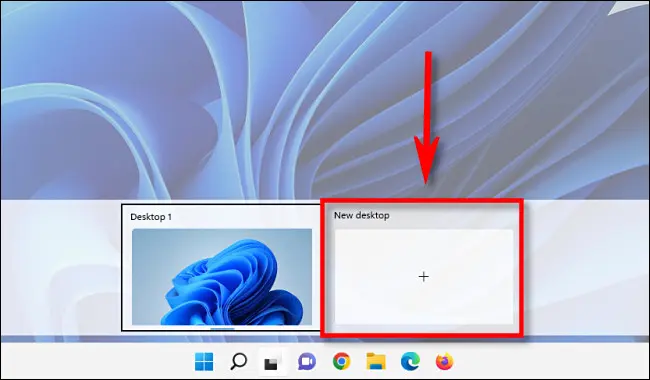Launch Teams Chat from taskbar
650x380 pixels.
point(307,362)
